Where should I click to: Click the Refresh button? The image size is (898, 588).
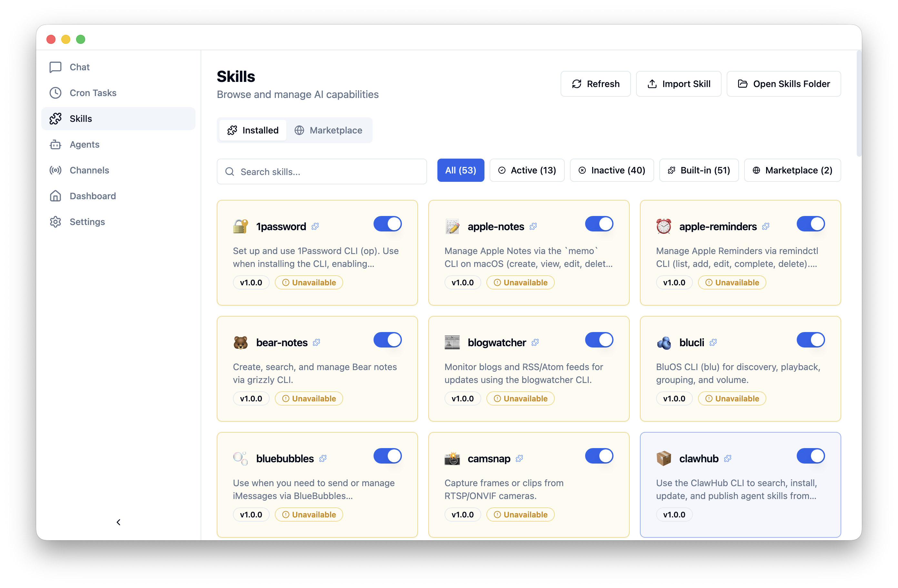tap(595, 84)
